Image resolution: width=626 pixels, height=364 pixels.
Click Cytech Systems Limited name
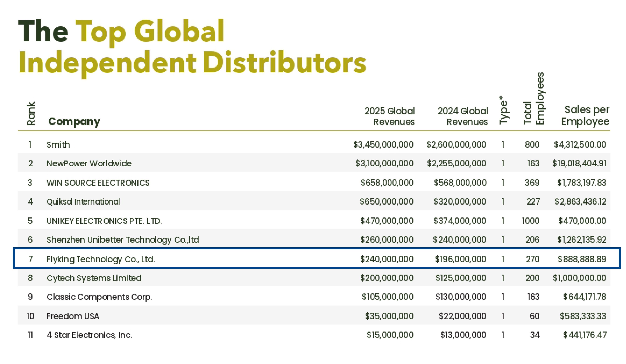[x=94, y=278]
